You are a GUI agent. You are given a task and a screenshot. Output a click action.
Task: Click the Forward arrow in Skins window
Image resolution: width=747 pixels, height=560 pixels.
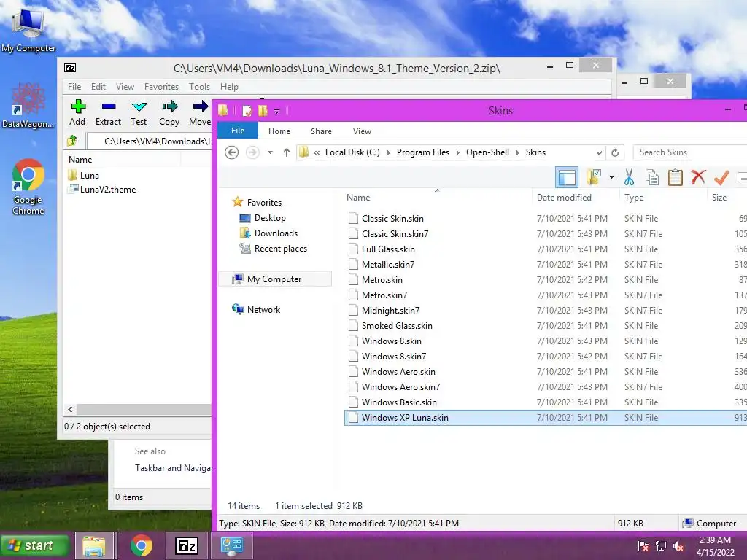252,152
